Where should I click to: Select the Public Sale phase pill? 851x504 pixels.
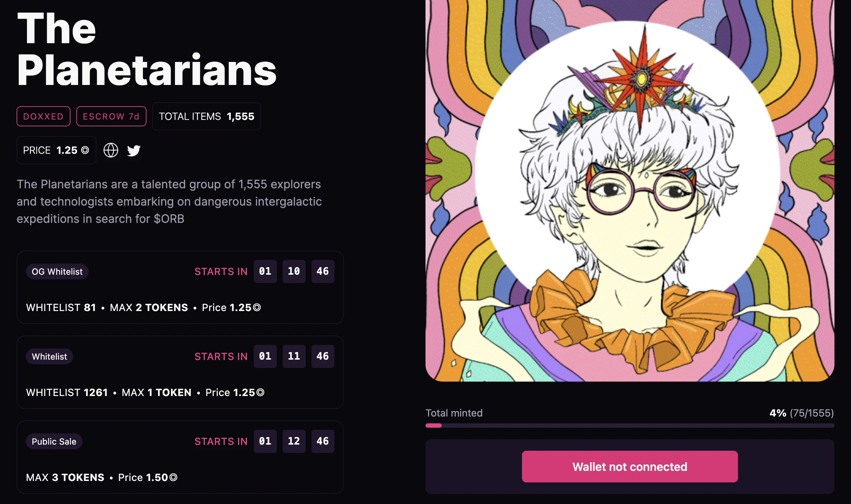(54, 441)
